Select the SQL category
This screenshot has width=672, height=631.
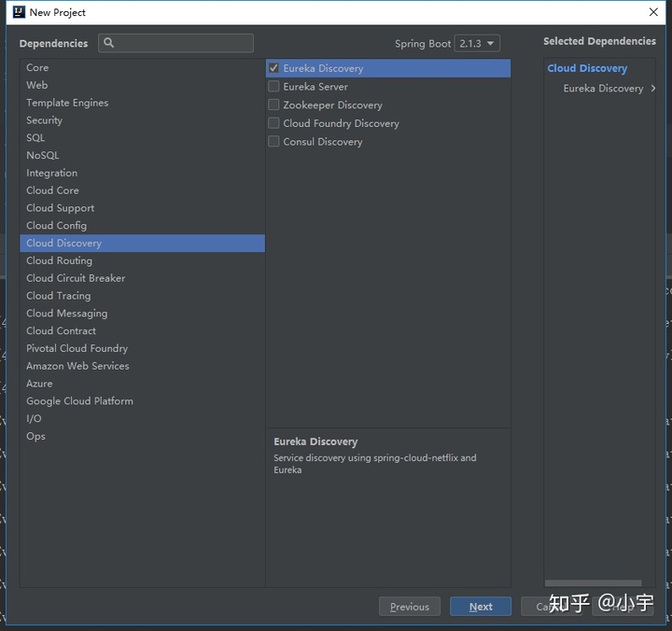pyautogui.click(x=142, y=138)
